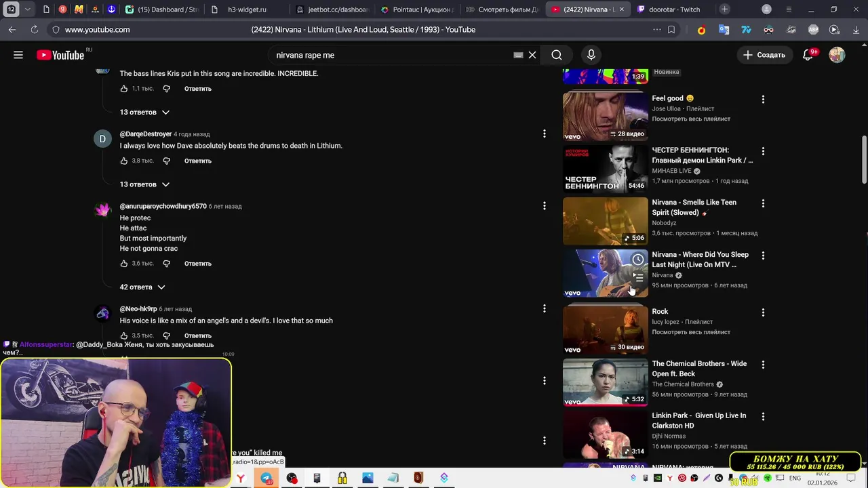The image size is (868, 488).
Task: Reload the page with refresh icon
Action: point(34,30)
